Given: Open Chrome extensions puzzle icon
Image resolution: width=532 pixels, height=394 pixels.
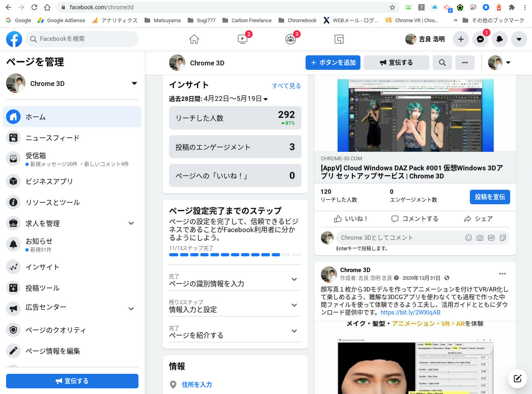Looking at the screenshot, I should pyautogui.click(x=512, y=7).
